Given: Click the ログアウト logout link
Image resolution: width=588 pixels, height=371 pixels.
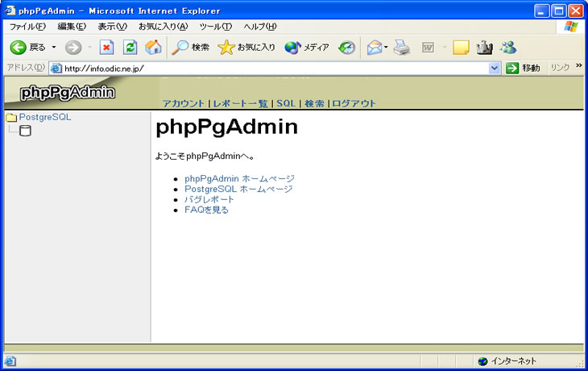Looking at the screenshot, I should tap(354, 104).
